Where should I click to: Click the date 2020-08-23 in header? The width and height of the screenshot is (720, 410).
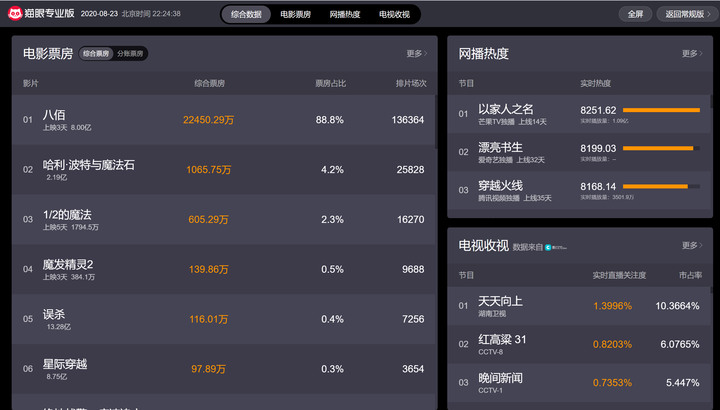point(99,14)
